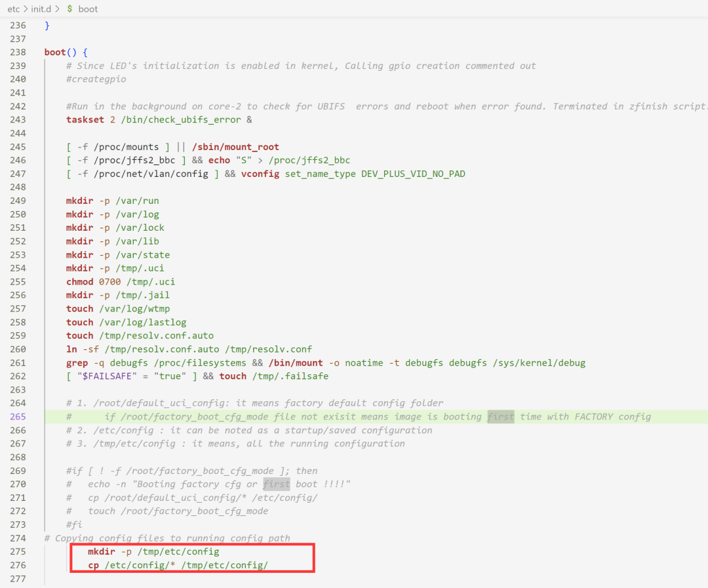Click the 'echo' keyword on line 246
Image resolution: width=708 pixels, height=588 pixels.
pos(220,161)
